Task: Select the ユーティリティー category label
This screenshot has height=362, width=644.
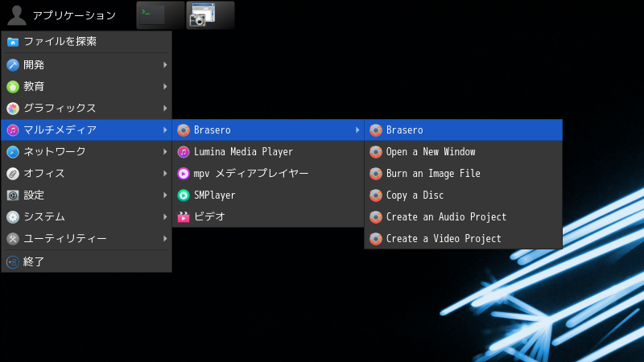Action: (65, 238)
